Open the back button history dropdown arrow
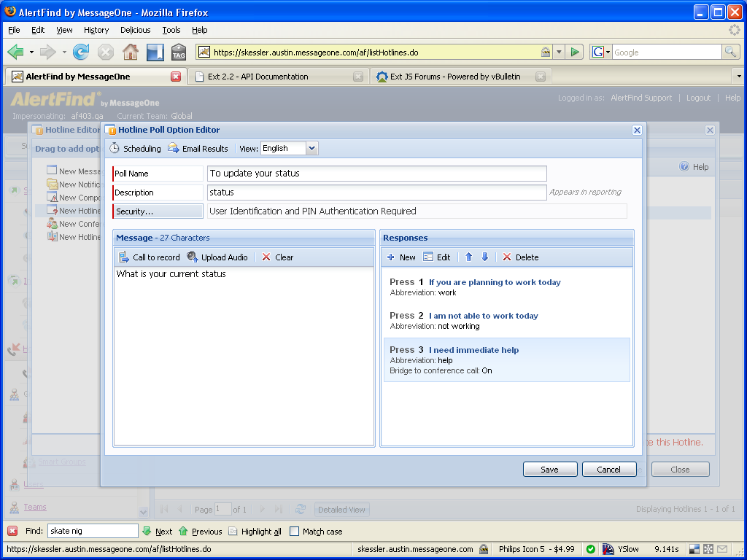The height and width of the screenshot is (560, 747). (31, 52)
